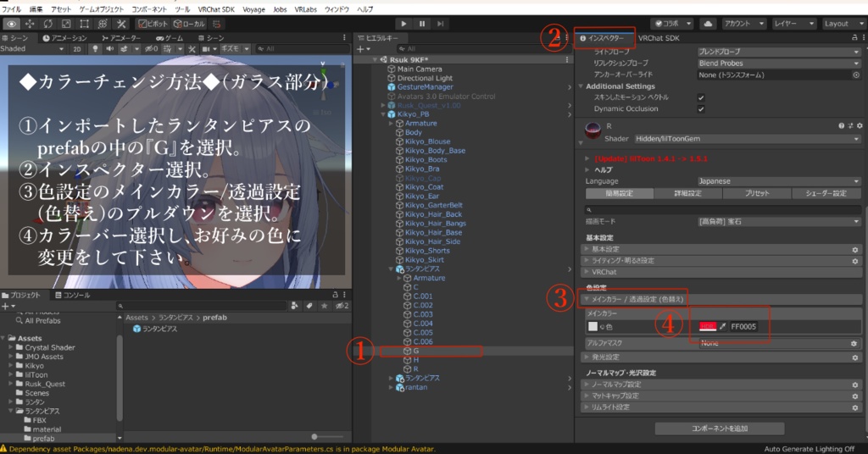Toggle Dynamic Occlusion checkbox
This screenshot has height=454, width=868.
click(701, 109)
